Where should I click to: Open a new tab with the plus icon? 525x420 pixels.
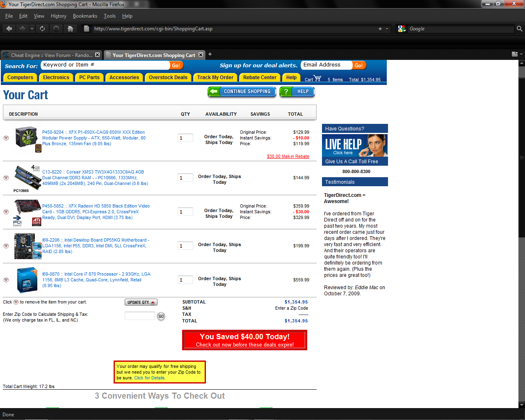210,54
